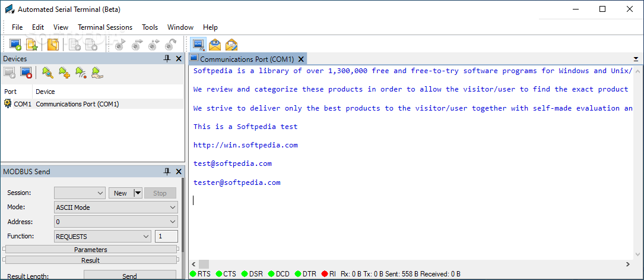Click the add device plus icon

(x=64, y=73)
